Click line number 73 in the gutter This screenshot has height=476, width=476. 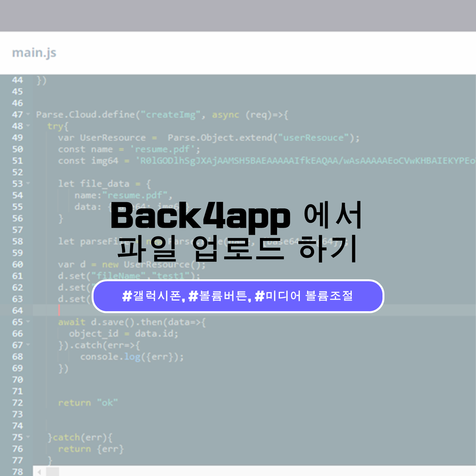coord(17,414)
